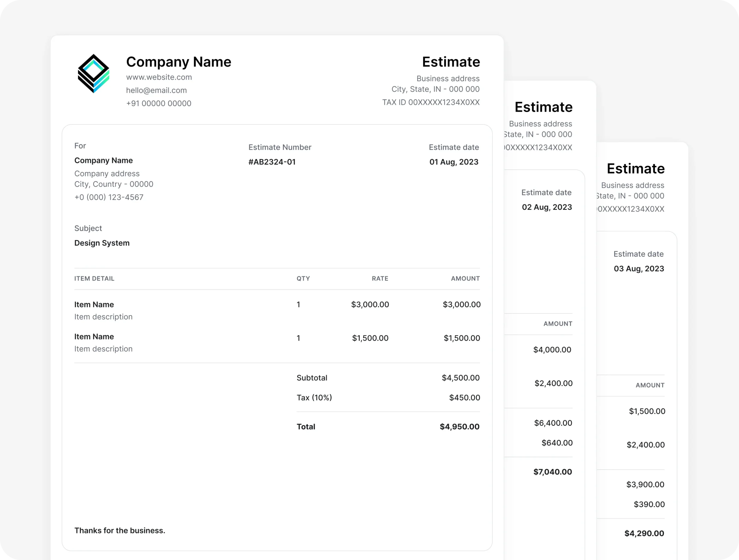739x560 pixels.
Task: Click the first Item Name row
Action: [94, 304]
